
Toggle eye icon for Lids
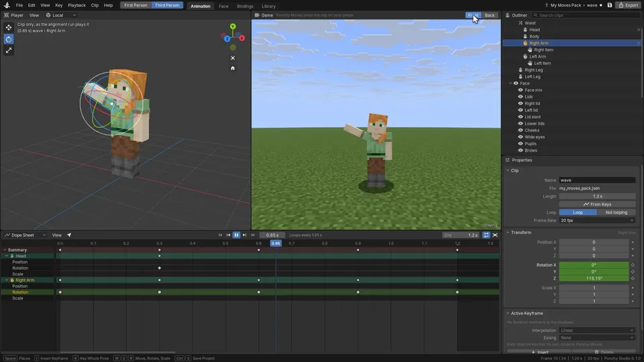click(x=521, y=97)
